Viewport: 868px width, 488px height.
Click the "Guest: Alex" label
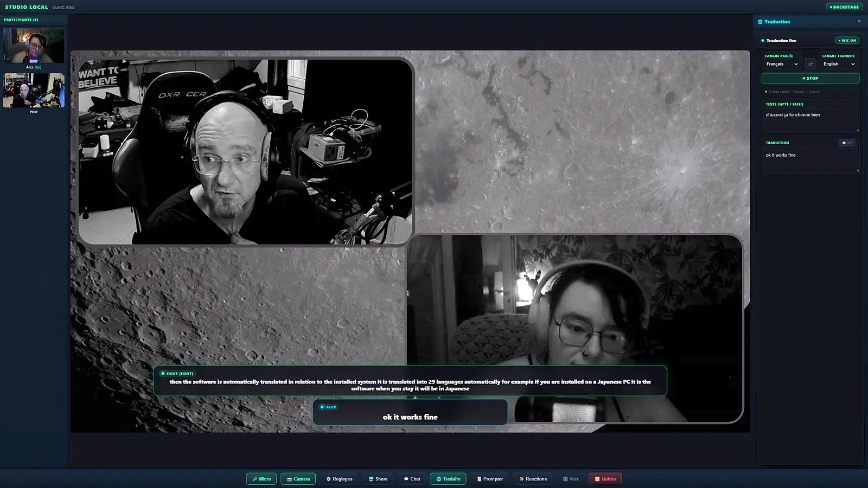click(x=63, y=7)
